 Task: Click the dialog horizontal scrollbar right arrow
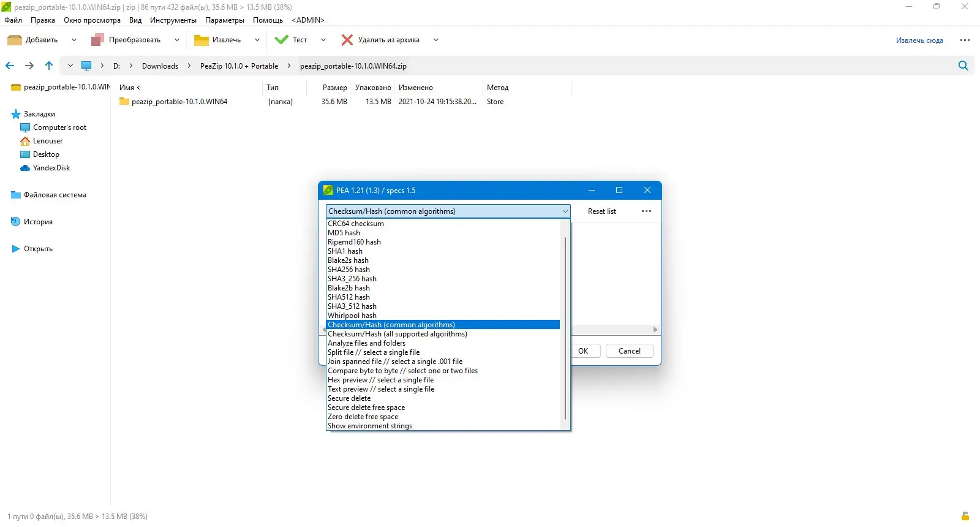[655, 330]
